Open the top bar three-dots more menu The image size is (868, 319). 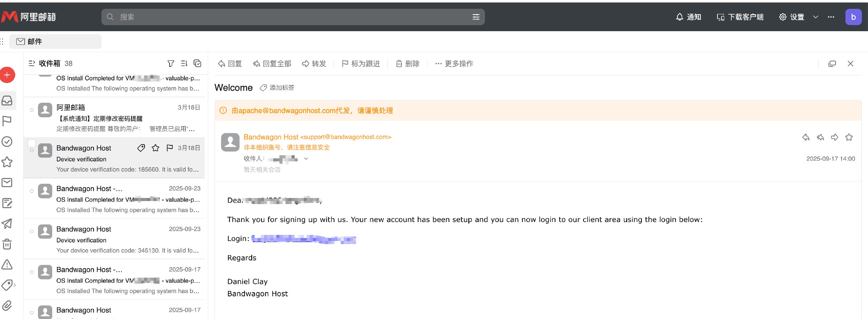(831, 17)
